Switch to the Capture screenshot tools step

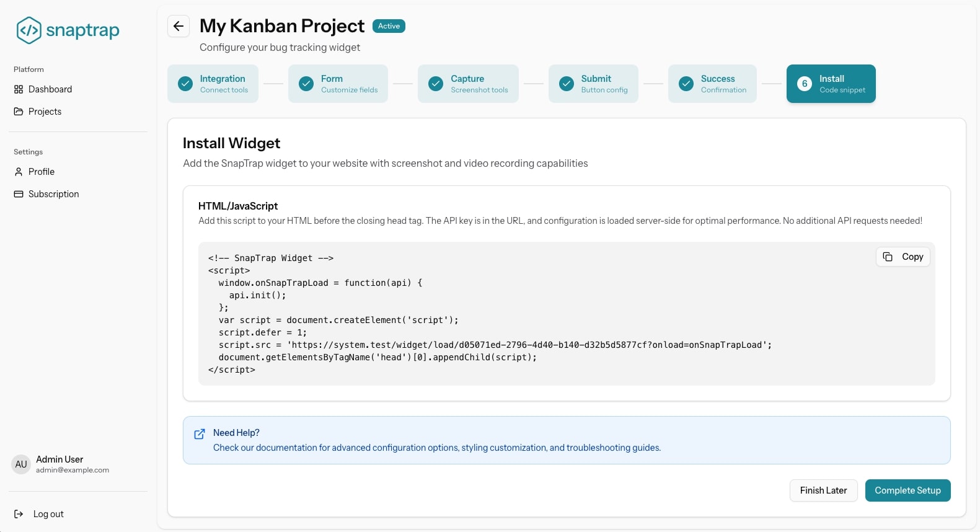[468, 84]
